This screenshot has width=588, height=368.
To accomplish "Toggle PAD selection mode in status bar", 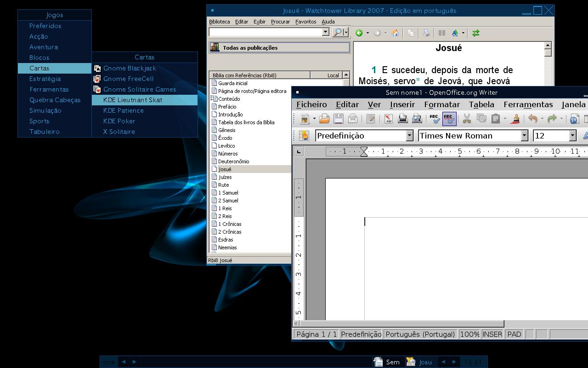I will point(514,334).
